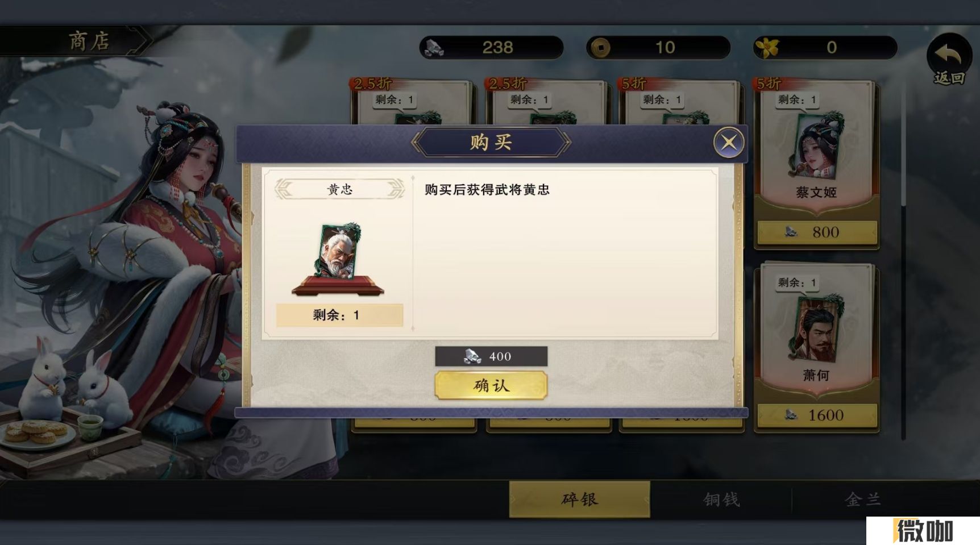This screenshot has height=545, width=980.
Task: Click the 黄忠 name header in dialog
Action: click(x=339, y=189)
